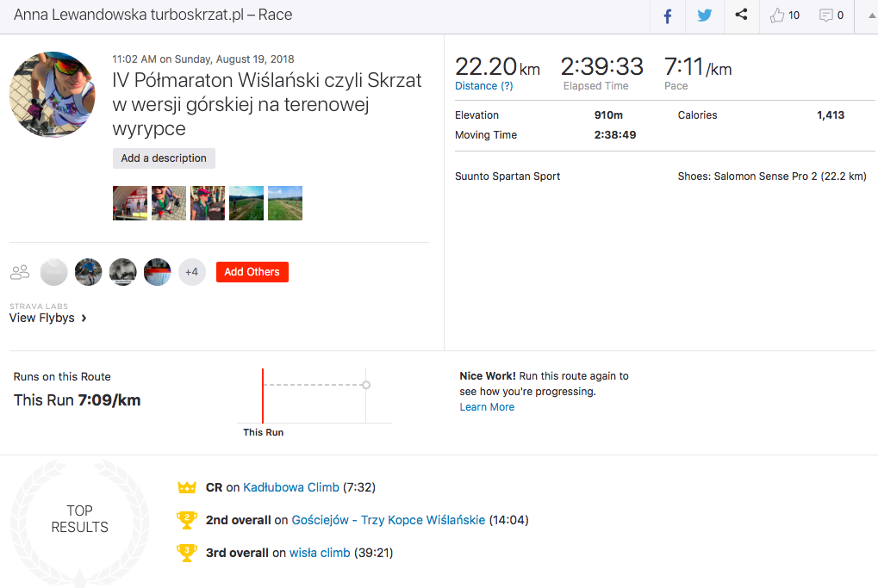
Task: Click Add a description button
Action: [x=164, y=158]
